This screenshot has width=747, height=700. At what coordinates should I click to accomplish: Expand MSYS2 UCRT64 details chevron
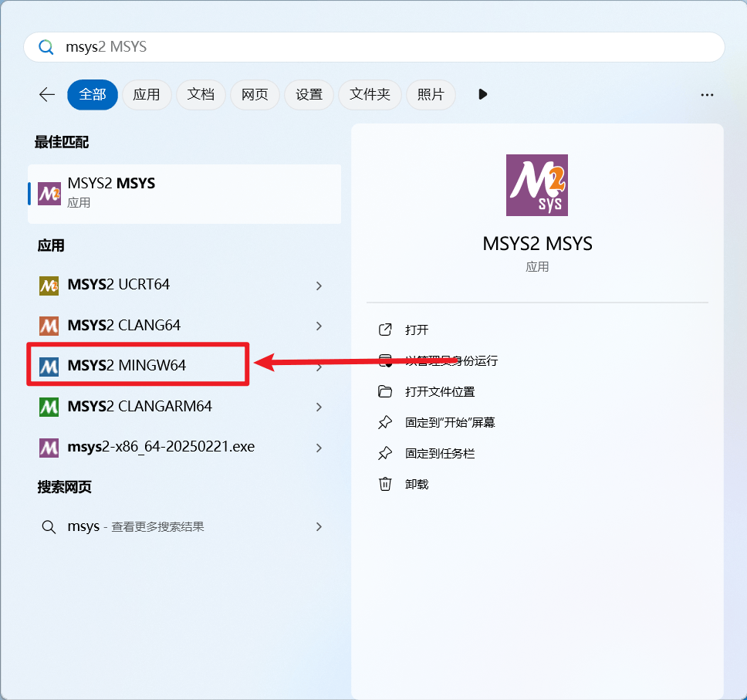tap(319, 286)
